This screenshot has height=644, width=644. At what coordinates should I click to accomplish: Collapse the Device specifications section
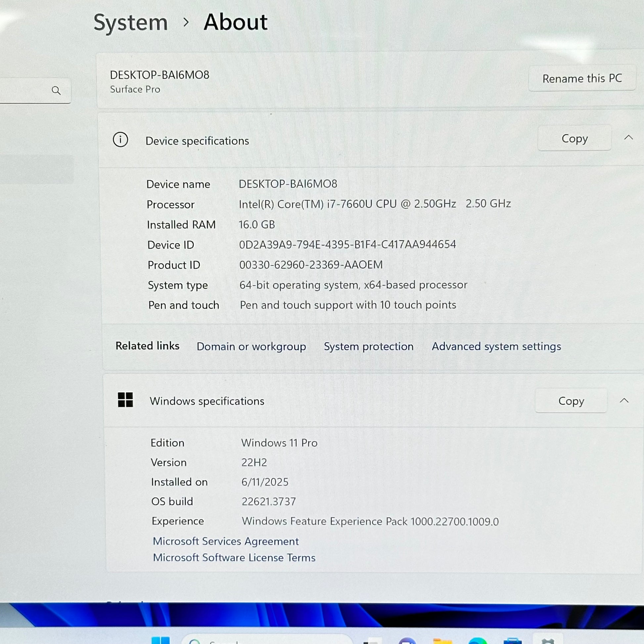[x=628, y=137]
